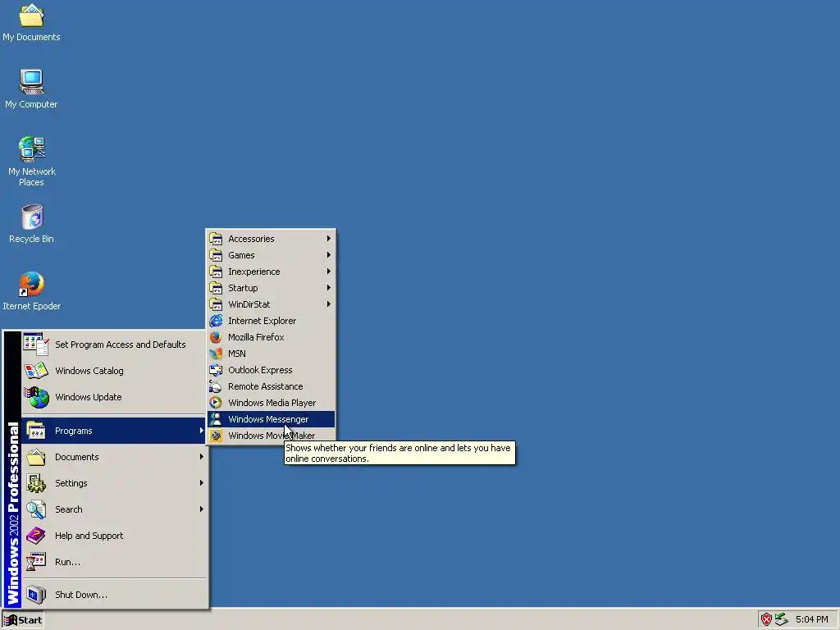Click the MSN label in Programs menu
The width and height of the screenshot is (840, 630).
coord(237,354)
